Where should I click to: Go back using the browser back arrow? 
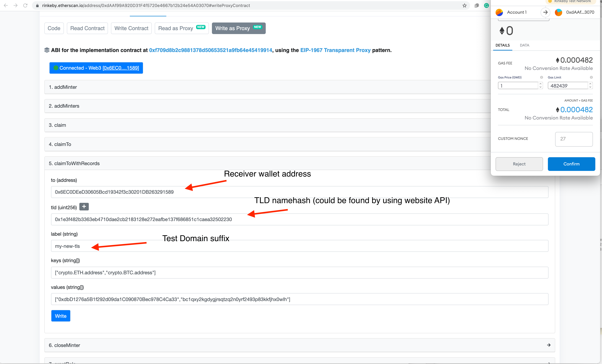6,5
